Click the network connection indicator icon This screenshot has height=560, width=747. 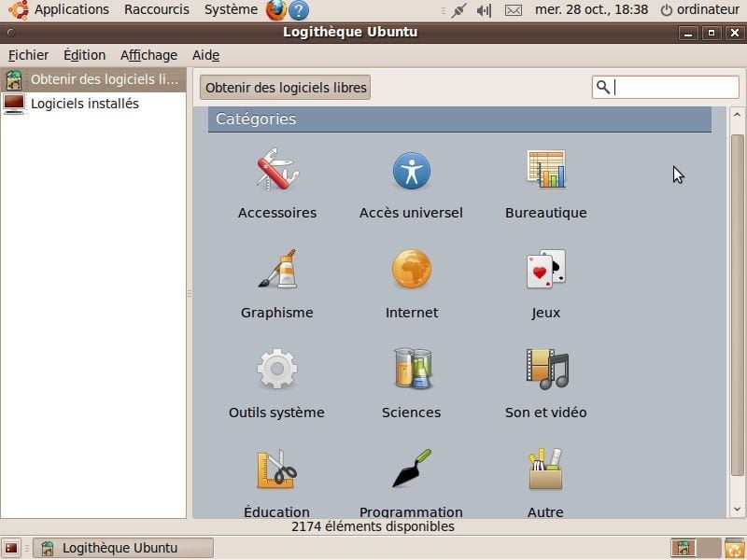click(458, 10)
